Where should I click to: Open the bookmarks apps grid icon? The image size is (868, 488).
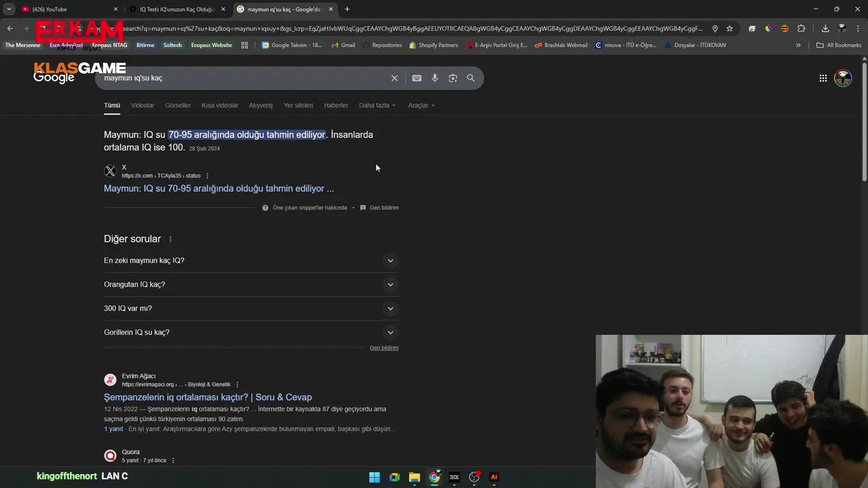coord(245,45)
